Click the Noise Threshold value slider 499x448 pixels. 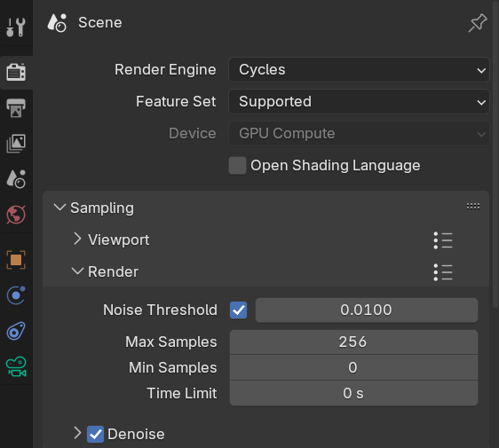pos(367,310)
